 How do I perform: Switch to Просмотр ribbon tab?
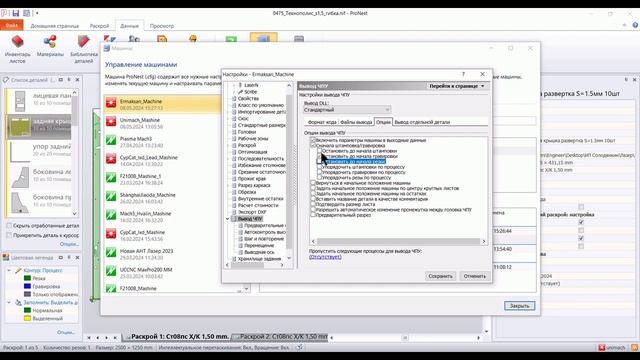[x=162, y=26]
